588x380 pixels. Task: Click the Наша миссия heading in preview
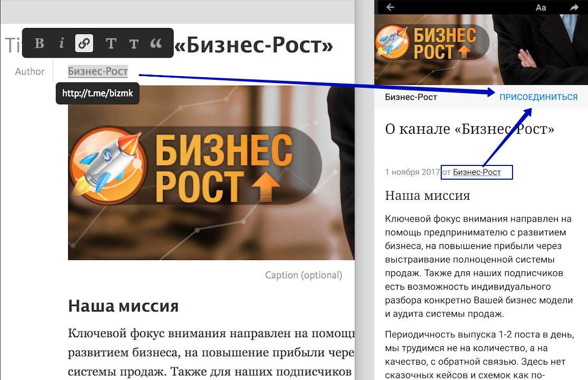[x=428, y=196]
